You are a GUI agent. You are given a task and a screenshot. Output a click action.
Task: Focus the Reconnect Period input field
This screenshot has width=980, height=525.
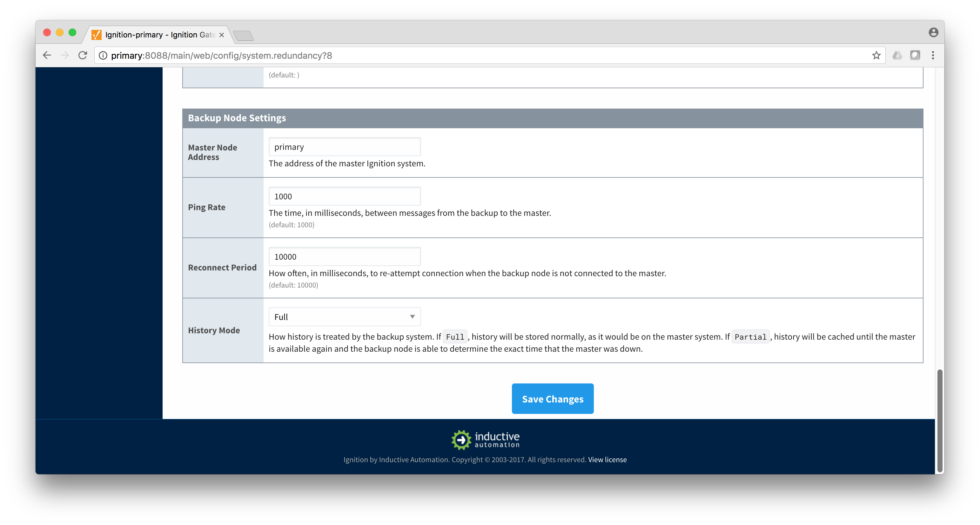point(345,256)
